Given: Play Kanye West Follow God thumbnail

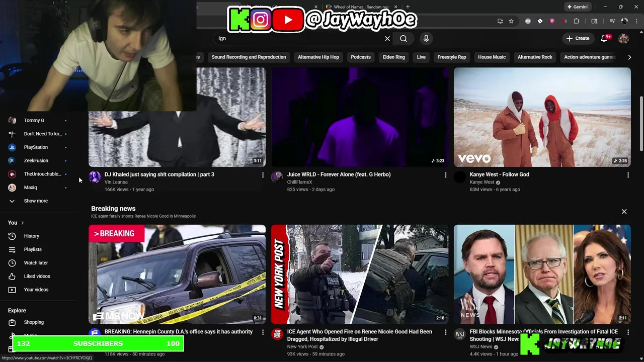Looking at the screenshot, I should click(542, 117).
